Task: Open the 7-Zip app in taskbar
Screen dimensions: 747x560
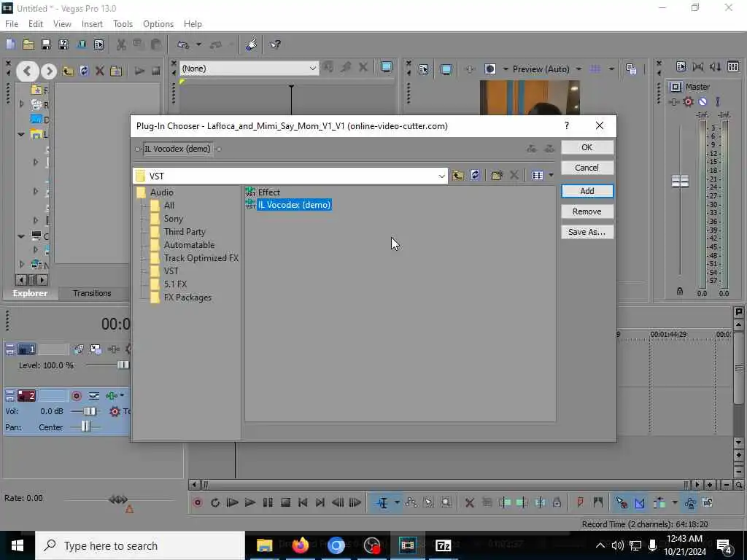Action: [443, 545]
